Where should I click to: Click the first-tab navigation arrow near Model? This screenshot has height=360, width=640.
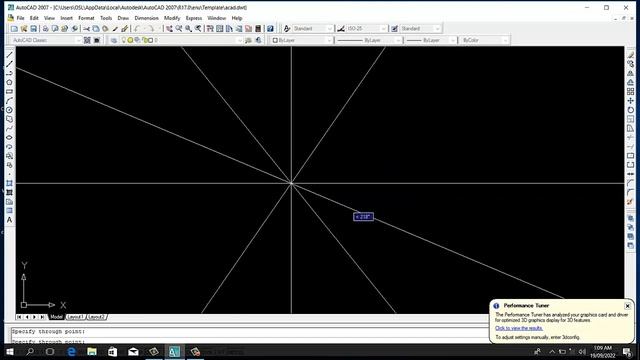(19, 317)
